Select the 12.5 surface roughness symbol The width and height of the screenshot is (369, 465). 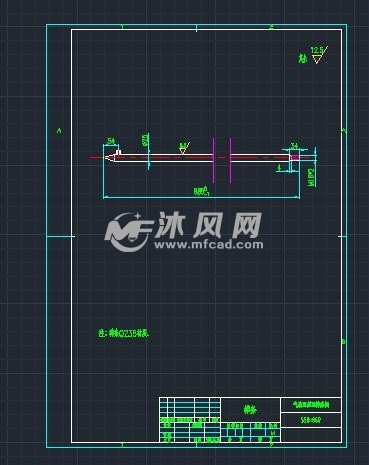(x=319, y=55)
